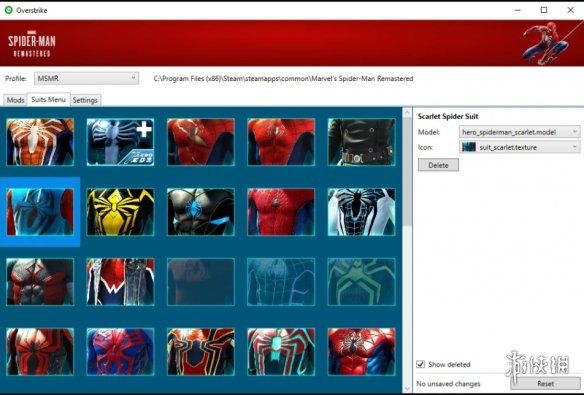The width and height of the screenshot is (584, 395).
Task: Click the Delete button
Action: coord(438,165)
